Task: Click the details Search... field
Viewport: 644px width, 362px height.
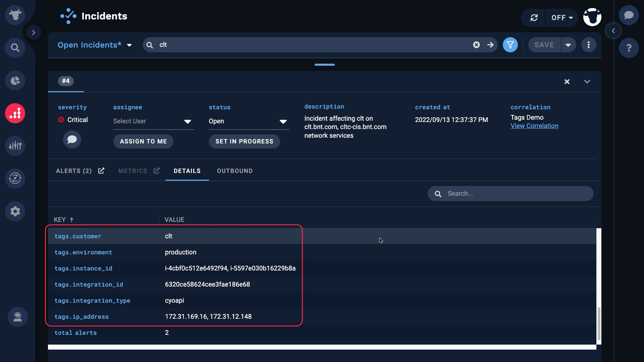Action: [x=510, y=194]
